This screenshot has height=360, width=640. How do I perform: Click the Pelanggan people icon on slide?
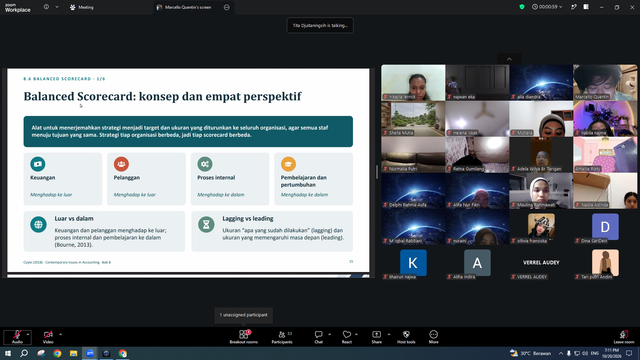pyautogui.click(x=121, y=164)
